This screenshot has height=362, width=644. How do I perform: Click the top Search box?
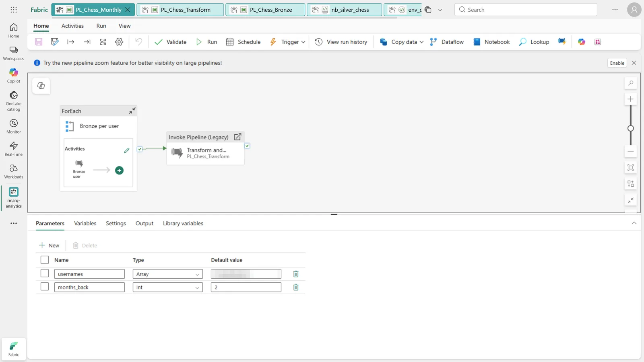(526, 10)
